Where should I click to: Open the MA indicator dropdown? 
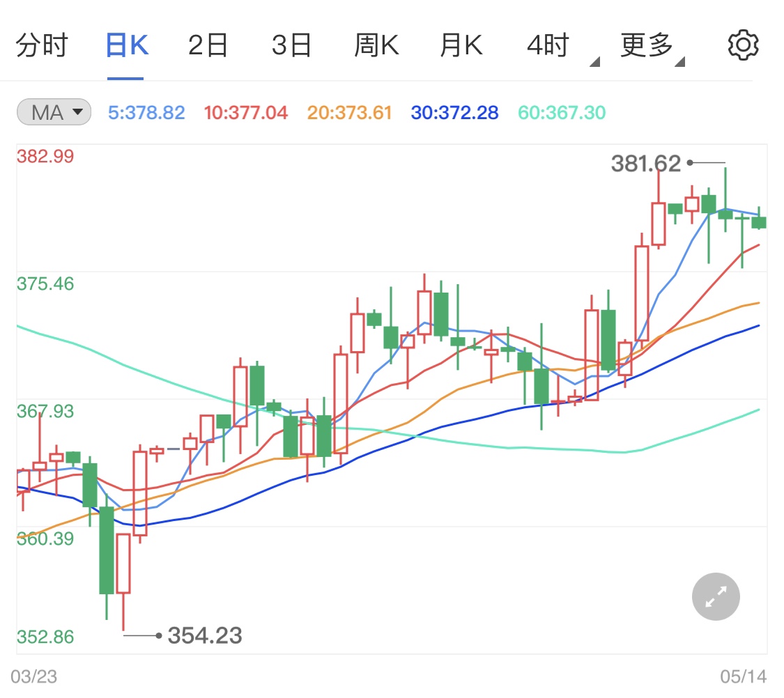tap(54, 112)
